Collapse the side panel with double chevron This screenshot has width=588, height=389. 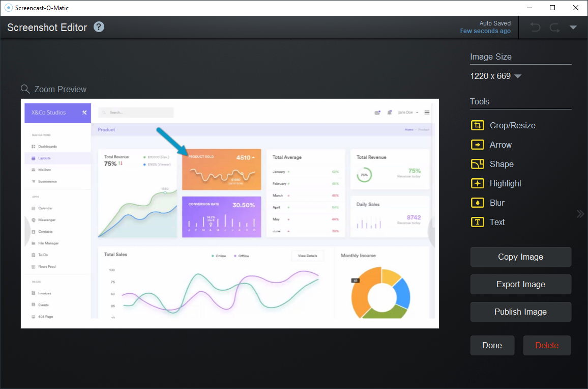coord(580,214)
